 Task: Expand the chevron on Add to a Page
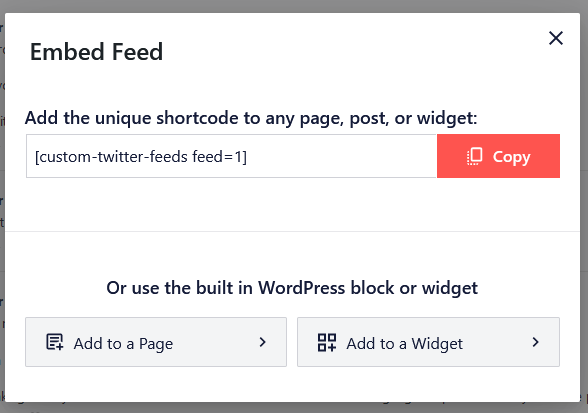(x=262, y=342)
